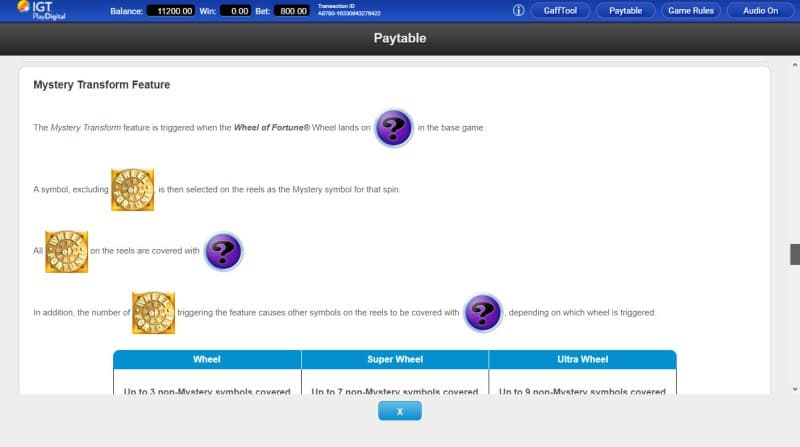Click the Mystery symbol after "are covered with"
The width and height of the screenshot is (800, 447).
tap(223, 252)
